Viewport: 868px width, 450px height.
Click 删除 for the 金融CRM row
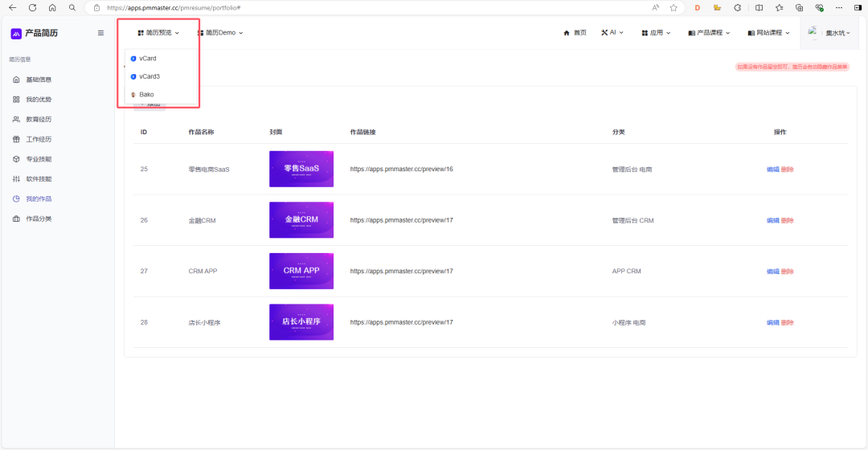(x=787, y=221)
